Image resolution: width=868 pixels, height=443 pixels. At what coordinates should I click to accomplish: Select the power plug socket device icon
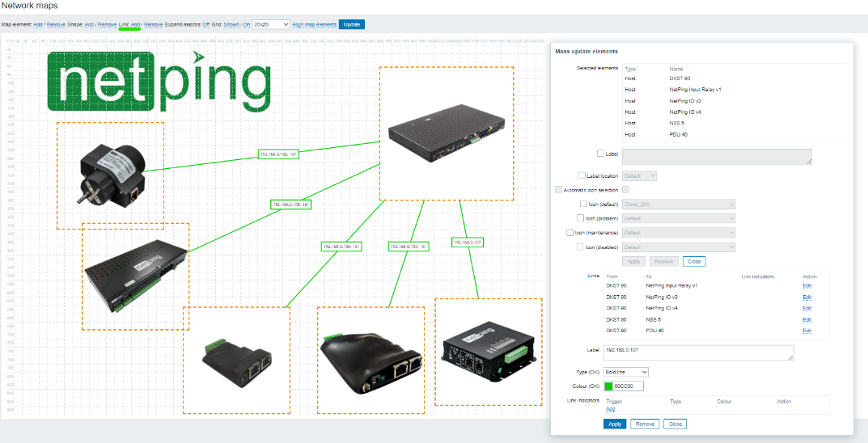pos(110,175)
